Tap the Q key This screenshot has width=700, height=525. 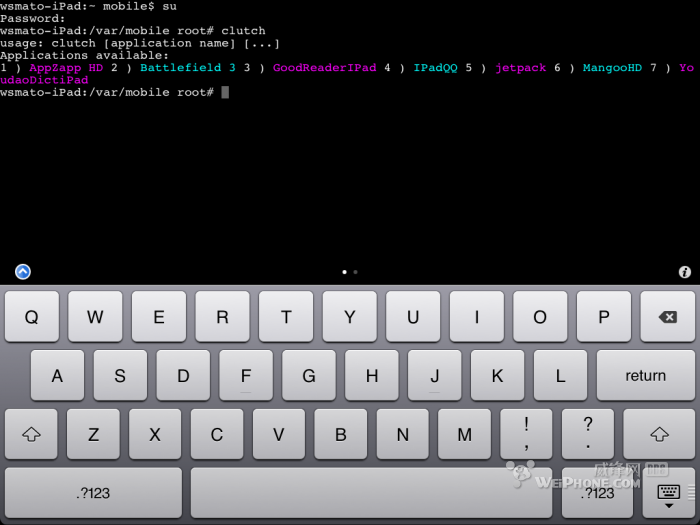point(32,317)
